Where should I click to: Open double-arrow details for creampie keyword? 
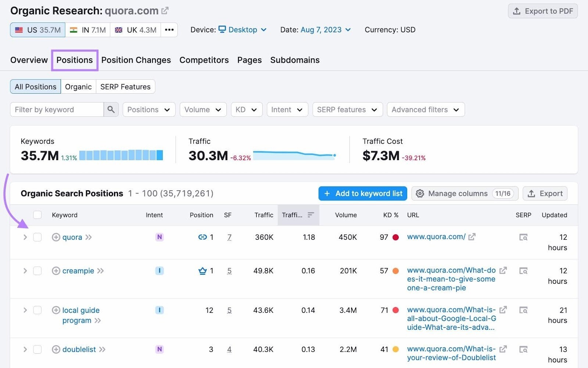click(x=101, y=271)
